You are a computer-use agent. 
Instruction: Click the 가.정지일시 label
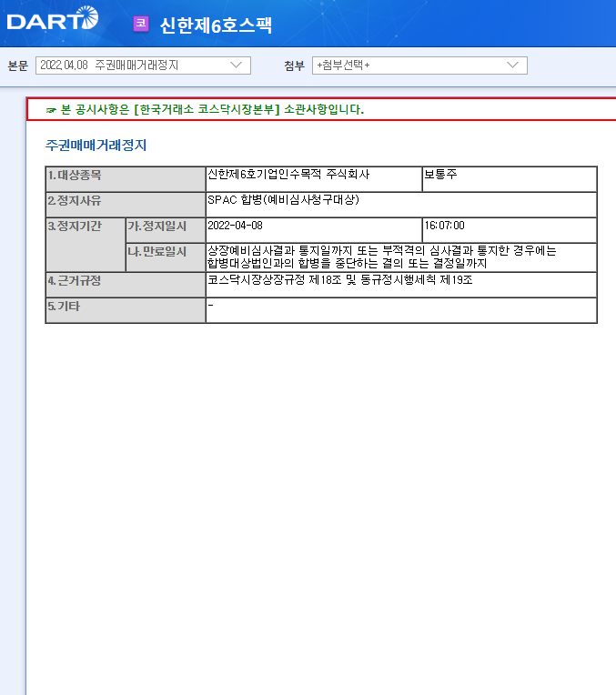point(166,230)
